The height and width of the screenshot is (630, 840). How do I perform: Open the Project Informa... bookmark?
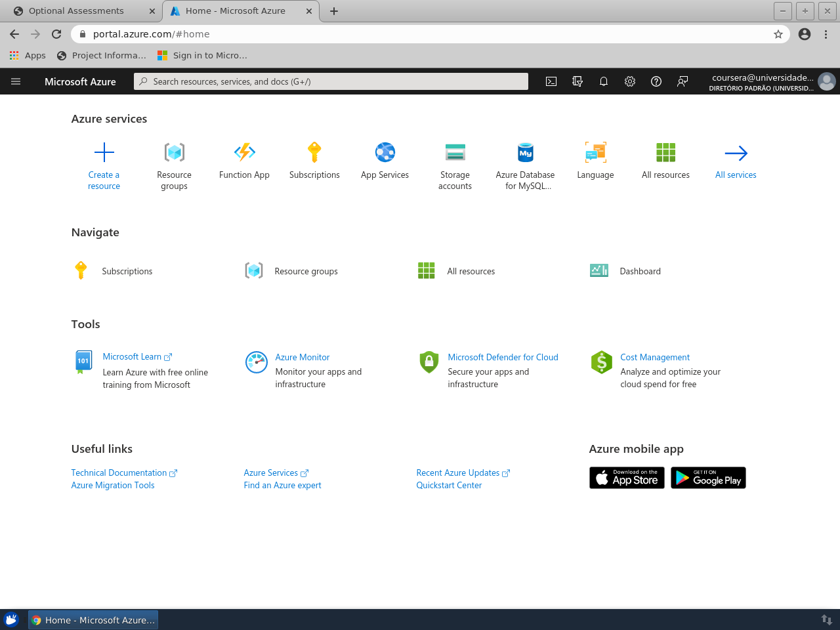[x=102, y=56]
